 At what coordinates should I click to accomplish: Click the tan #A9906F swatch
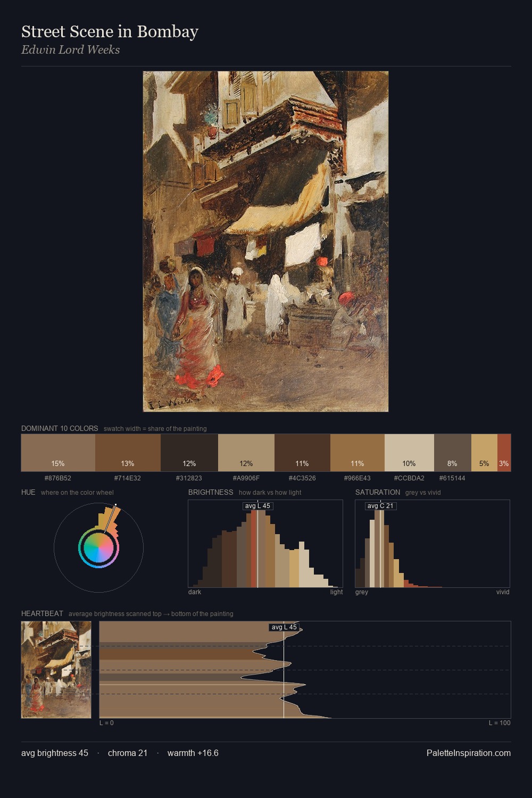point(246,453)
